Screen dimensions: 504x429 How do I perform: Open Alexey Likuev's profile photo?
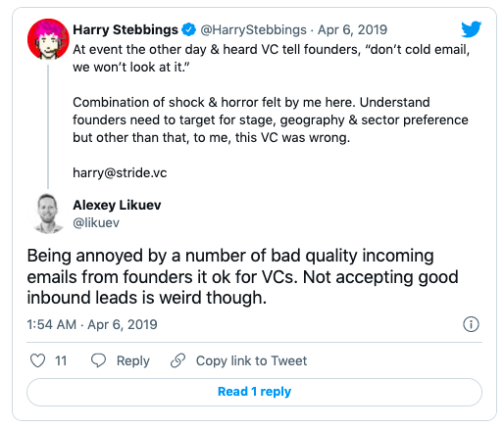pos(48,214)
